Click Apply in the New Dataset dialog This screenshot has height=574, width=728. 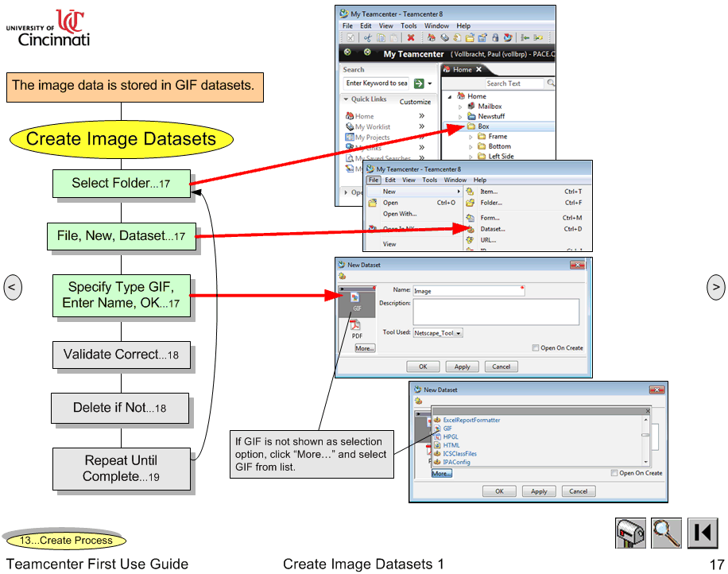click(462, 366)
